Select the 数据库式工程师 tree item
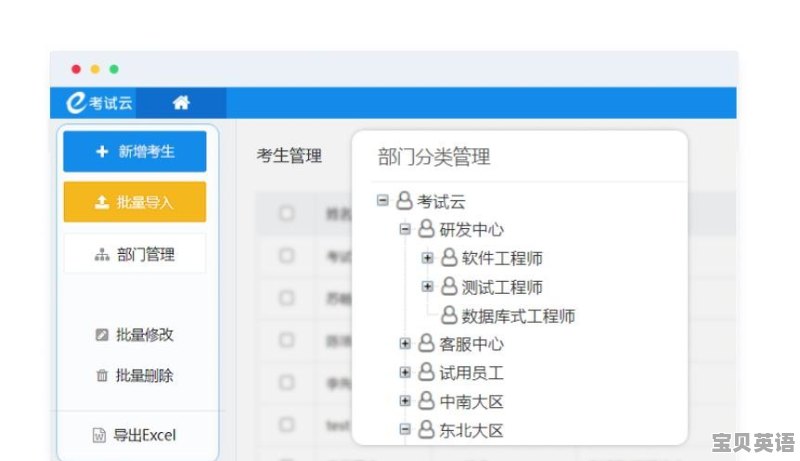 pos(518,316)
